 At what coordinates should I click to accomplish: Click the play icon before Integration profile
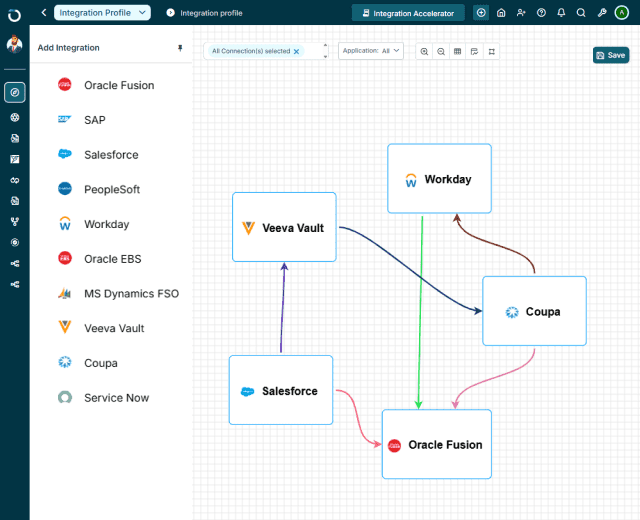171,13
